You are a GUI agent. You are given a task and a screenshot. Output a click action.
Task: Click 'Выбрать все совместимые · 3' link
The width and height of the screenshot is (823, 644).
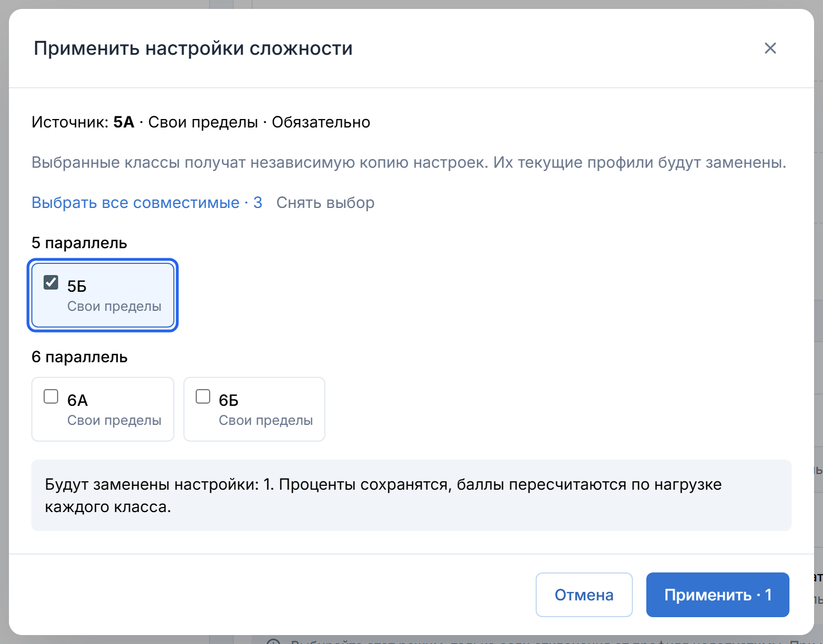pos(147,202)
